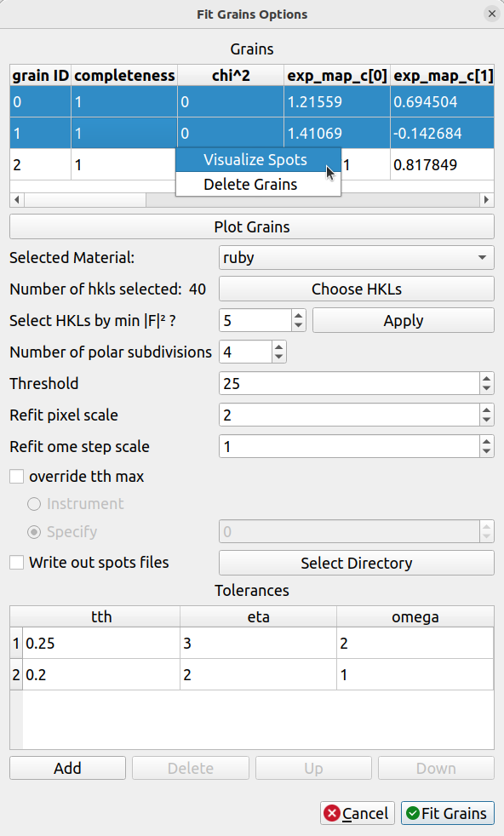
Task: Increase the min |F|² spinbox value
Action: point(299,315)
